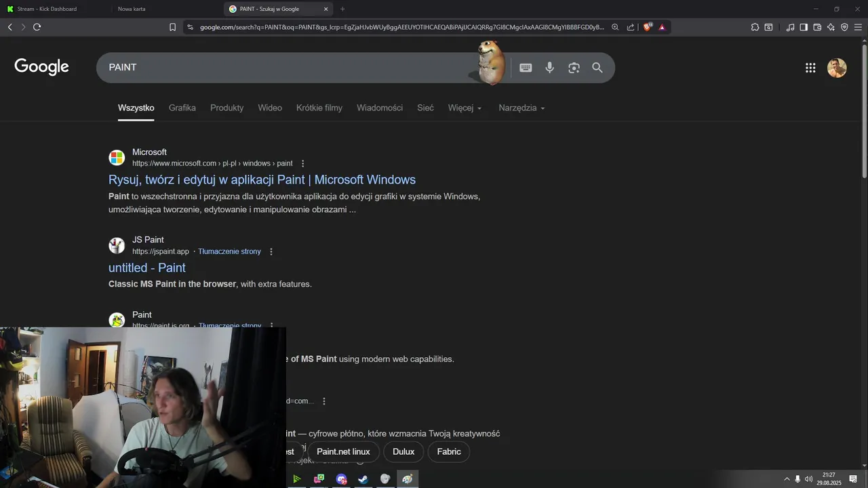This screenshot has width=868, height=488.
Task: Expand the Więcej dropdown
Action: (x=465, y=108)
